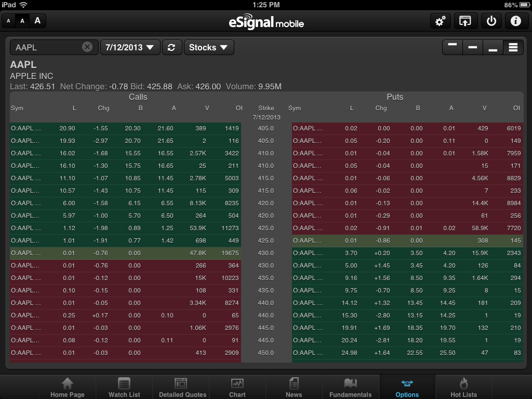Viewport: 532px width, 399px height.
Task: Open the info (i) icon
Action: click(515, 21)
